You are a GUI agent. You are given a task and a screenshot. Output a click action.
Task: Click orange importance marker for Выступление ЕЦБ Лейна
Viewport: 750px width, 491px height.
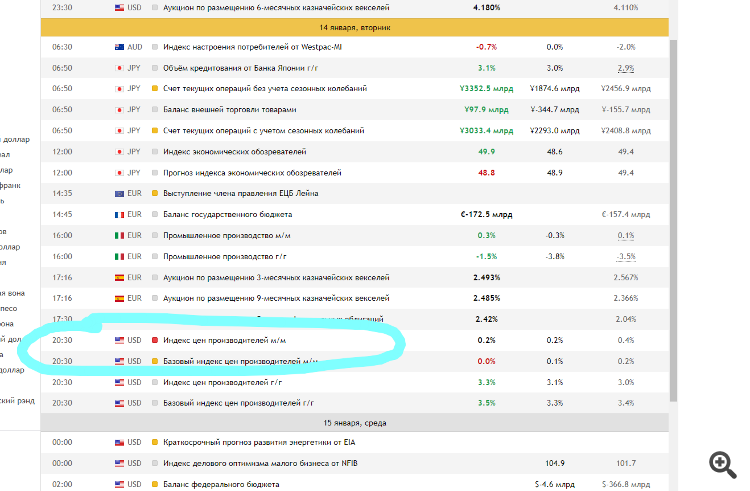(x=155, y=194)
